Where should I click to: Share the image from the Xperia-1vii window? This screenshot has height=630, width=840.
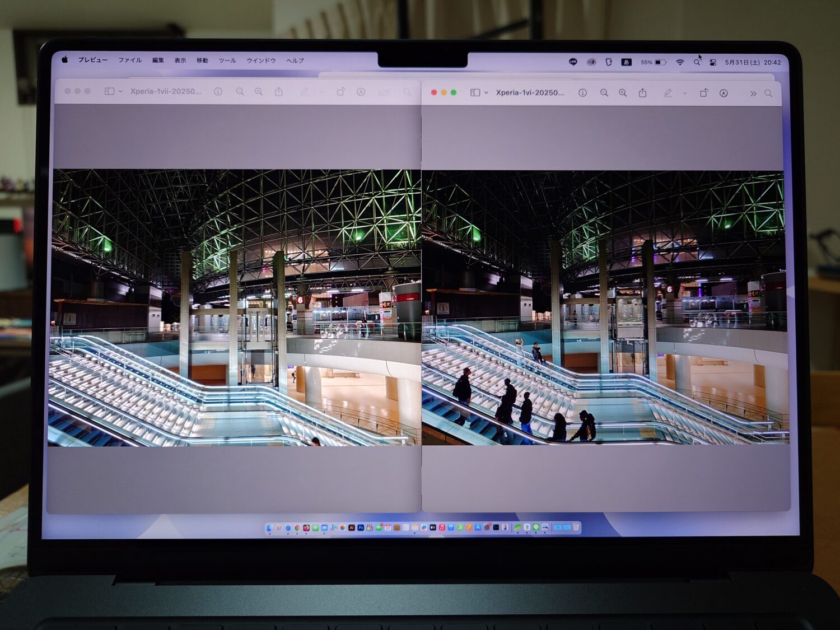coord(279,91)
